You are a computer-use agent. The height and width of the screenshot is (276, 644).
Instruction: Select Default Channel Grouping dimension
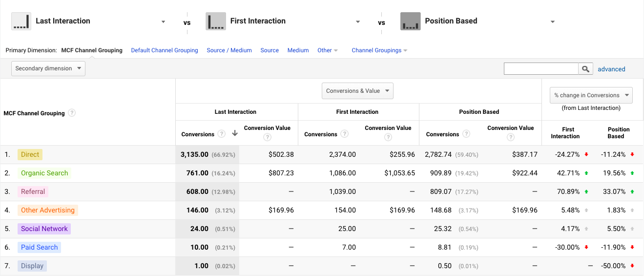pos(165,50)
